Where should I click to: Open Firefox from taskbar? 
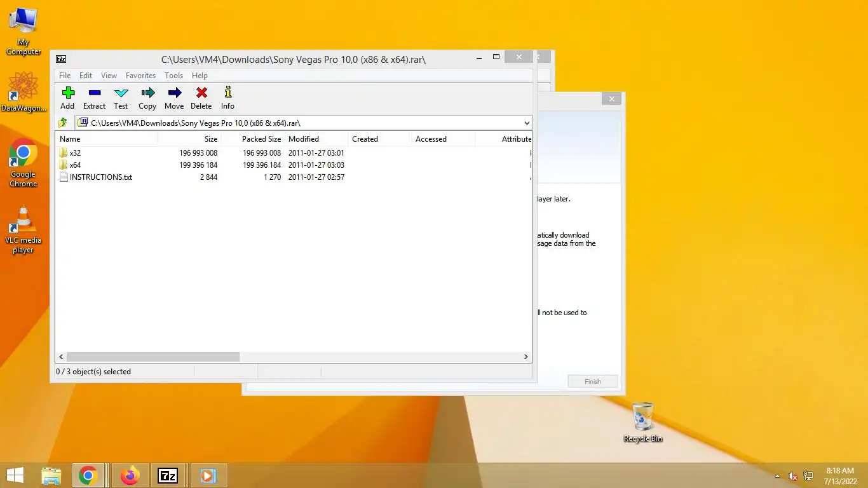(x=130, y=475)
